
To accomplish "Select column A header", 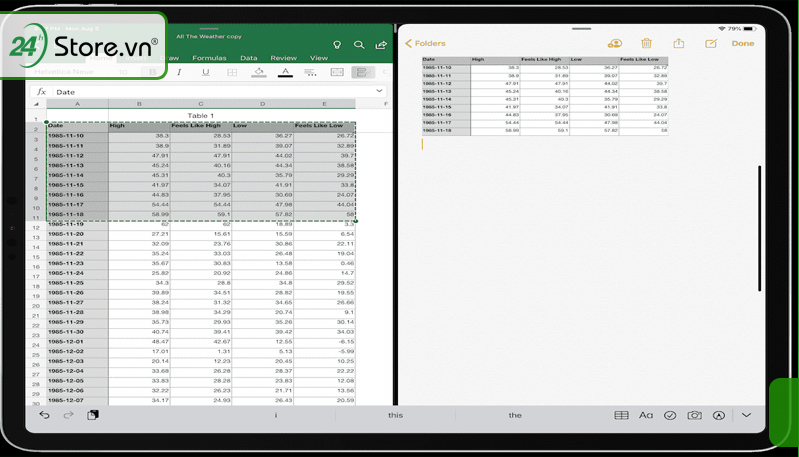I will coord(77,104).
